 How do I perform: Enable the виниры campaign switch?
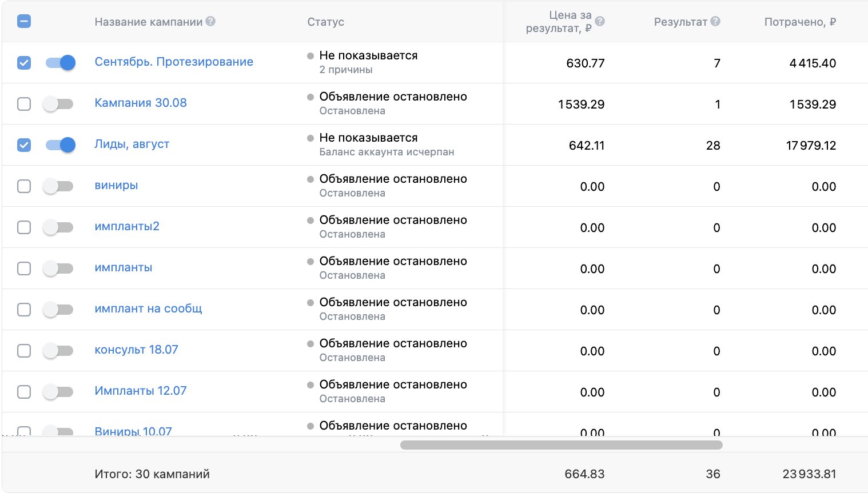coord(58,186)
